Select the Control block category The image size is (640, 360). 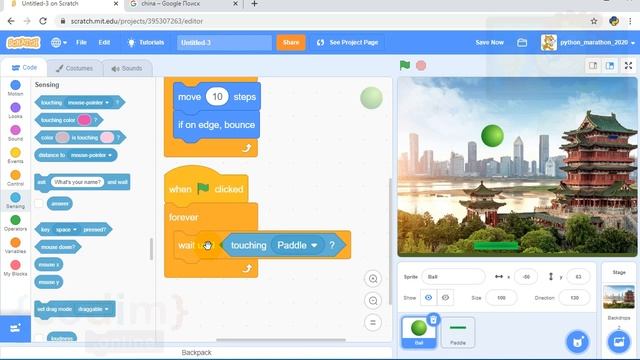[x=15, y=178]
